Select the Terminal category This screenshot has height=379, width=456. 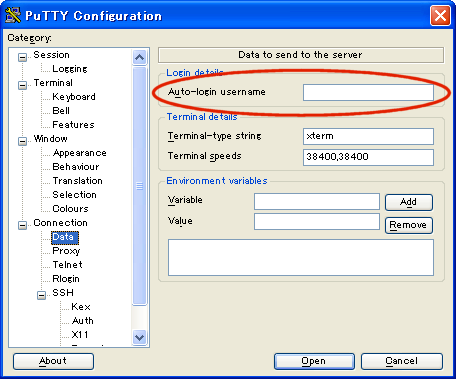(x=53, y=83)
